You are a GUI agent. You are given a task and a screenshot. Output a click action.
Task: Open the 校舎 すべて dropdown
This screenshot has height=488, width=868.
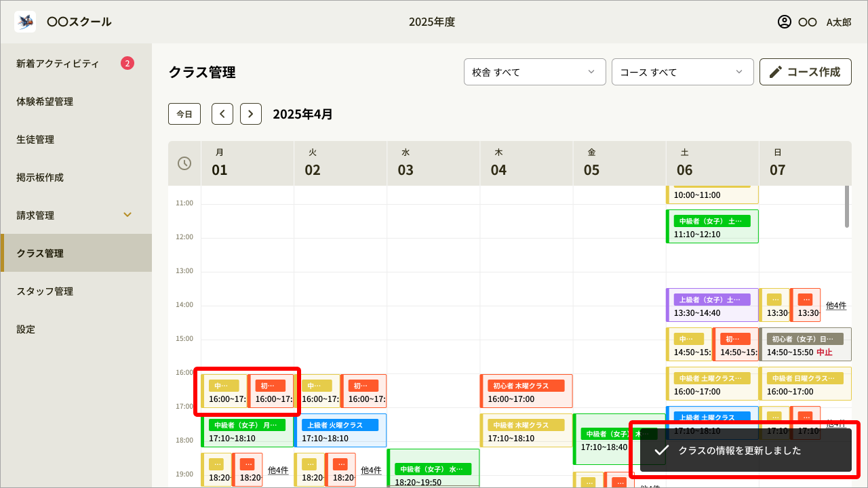(534, 72)
